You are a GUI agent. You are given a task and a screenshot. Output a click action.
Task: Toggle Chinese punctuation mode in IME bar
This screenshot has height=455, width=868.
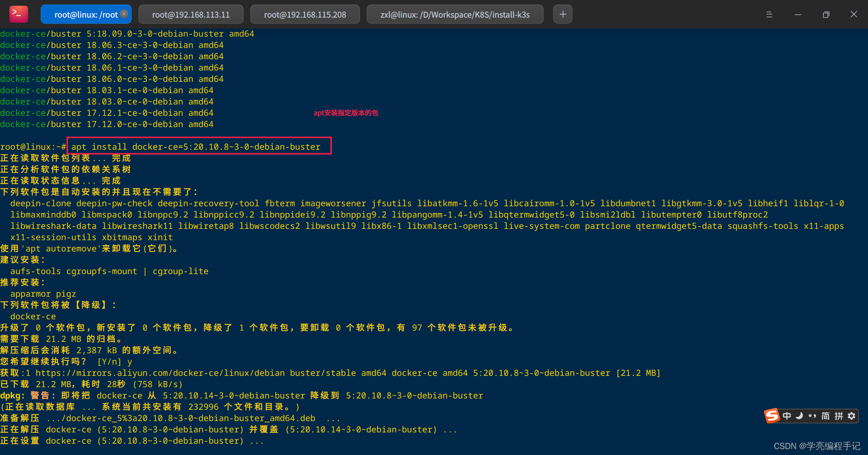tap(812, 416)
